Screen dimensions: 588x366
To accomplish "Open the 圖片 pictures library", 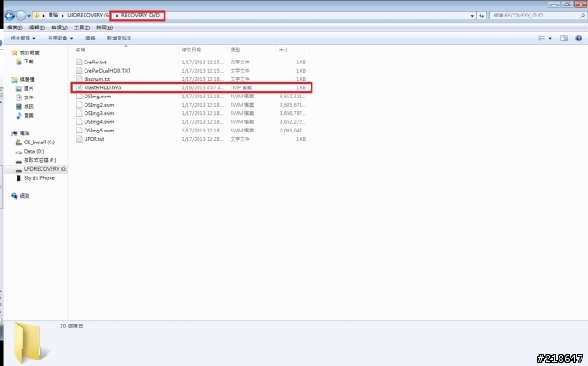I will click(28, 88).
